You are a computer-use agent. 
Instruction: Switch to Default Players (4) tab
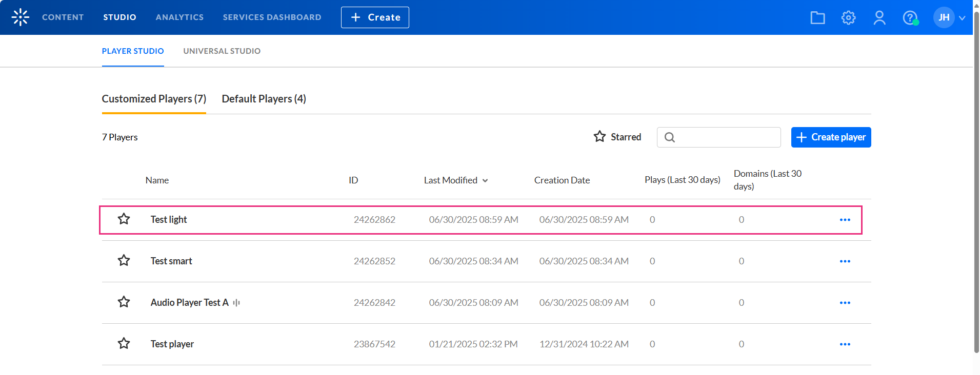click(x=264, y=99)
